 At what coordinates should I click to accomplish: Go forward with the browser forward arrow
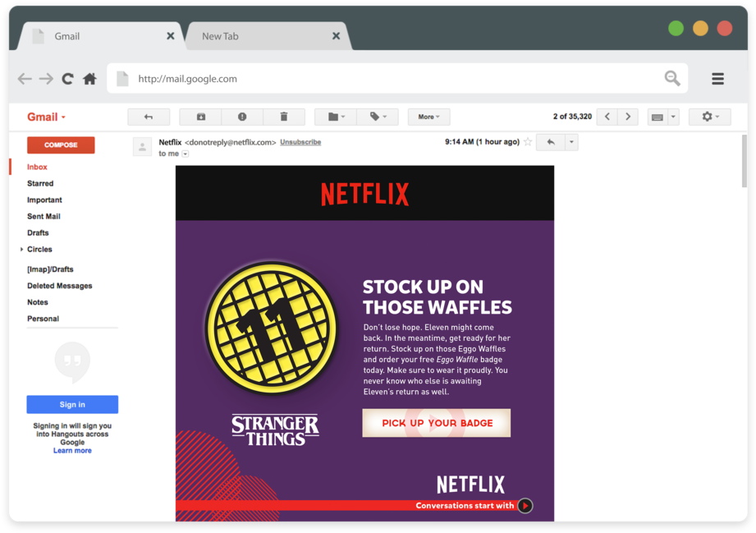click(46, 79)
